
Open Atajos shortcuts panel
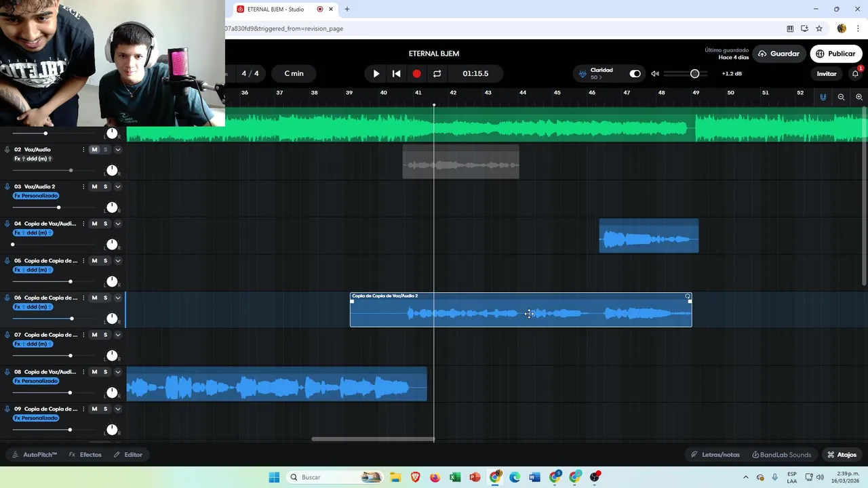(842, 455)
